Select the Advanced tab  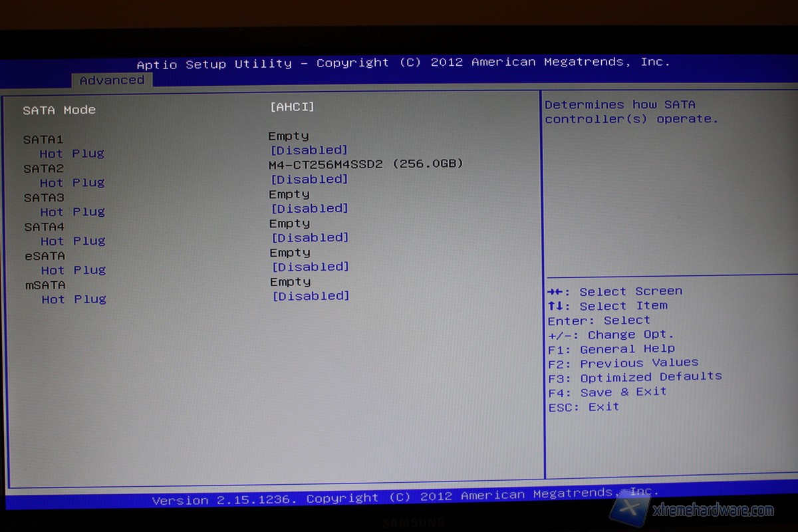tap(112, 80)
